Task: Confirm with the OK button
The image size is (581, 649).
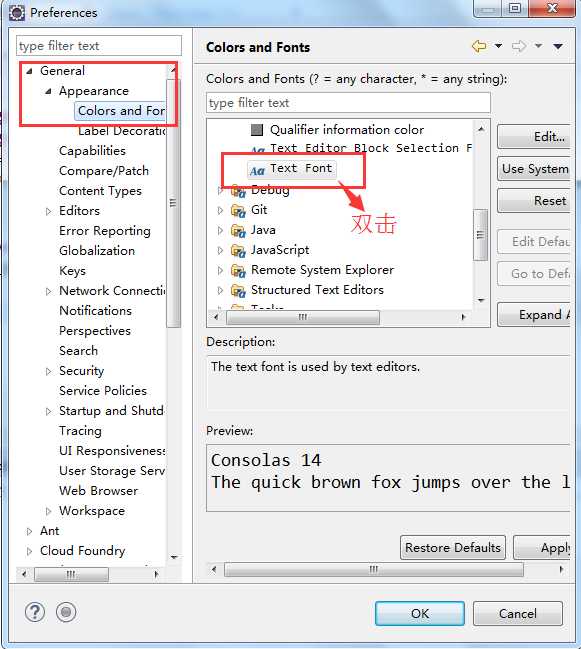Action: click(420, 613)
